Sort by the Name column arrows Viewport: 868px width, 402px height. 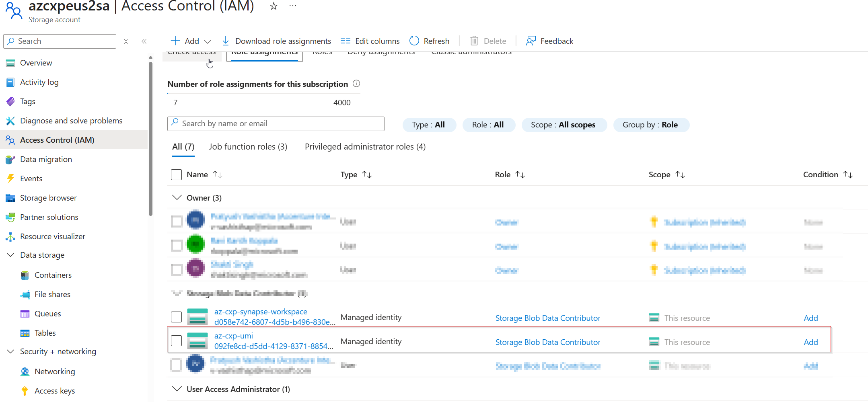217,174
